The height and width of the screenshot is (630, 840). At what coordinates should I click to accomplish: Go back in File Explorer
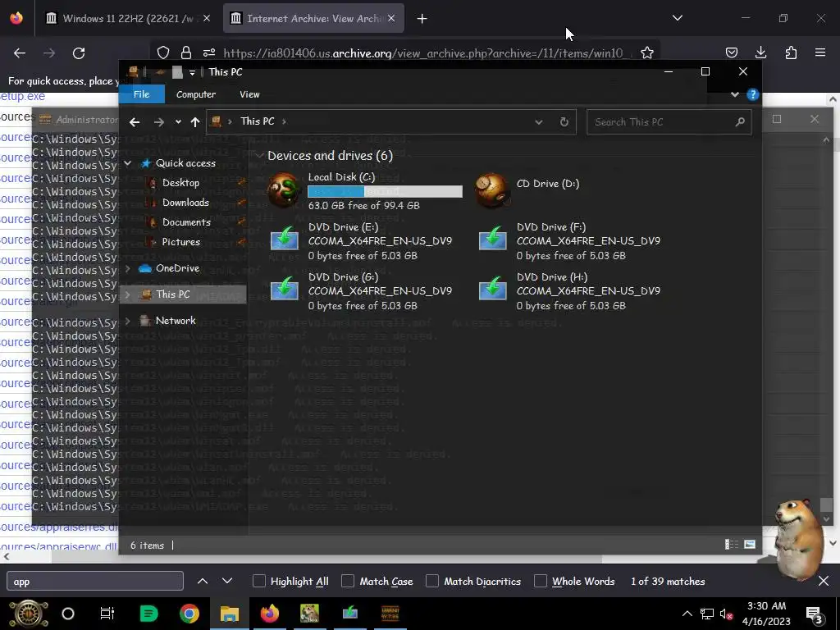point(135,122)
